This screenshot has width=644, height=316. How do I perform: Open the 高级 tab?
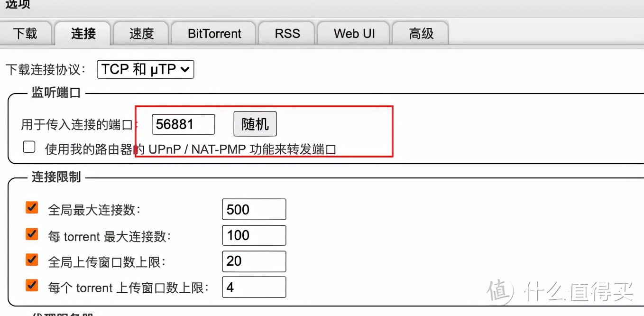click(421, 34)
